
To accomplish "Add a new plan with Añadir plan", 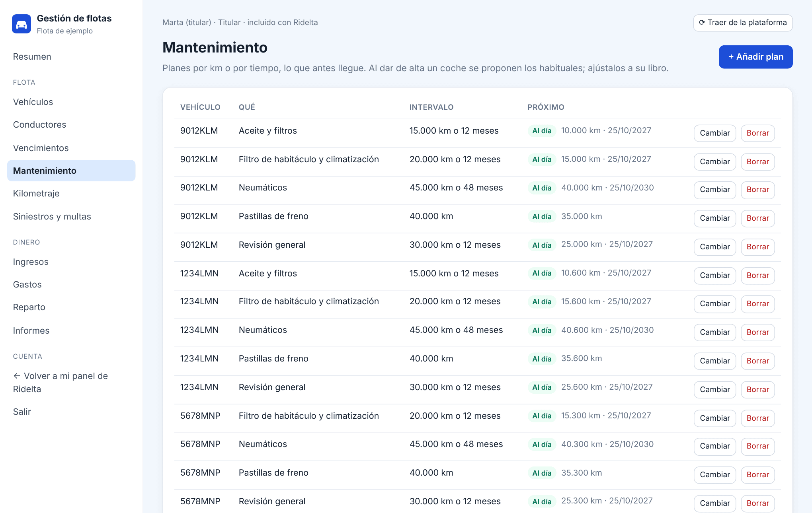I will coord(755,57).
